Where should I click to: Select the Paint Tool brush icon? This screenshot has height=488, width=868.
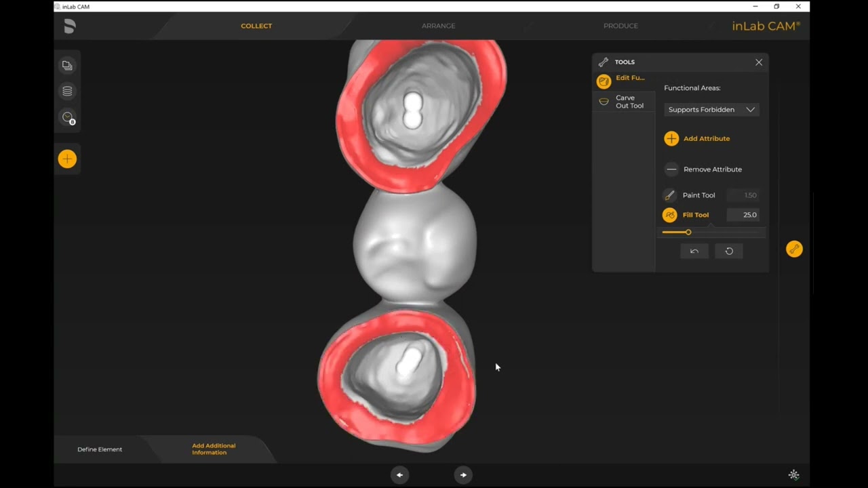pos(669,195)
